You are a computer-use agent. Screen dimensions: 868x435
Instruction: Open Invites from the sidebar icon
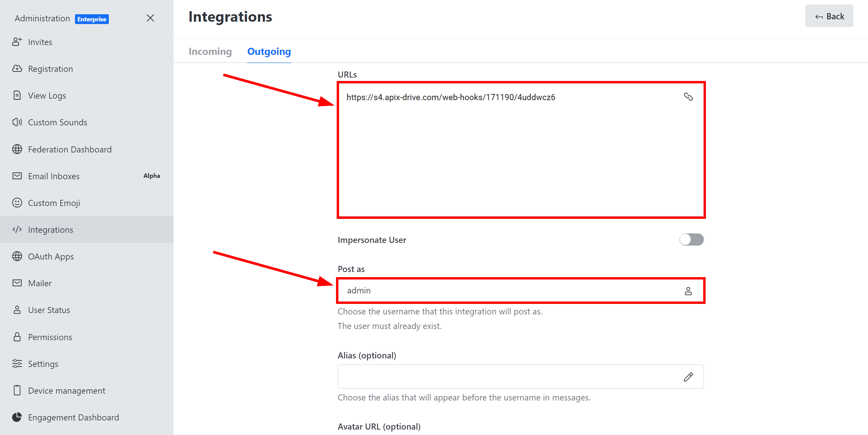coord(17,42)
